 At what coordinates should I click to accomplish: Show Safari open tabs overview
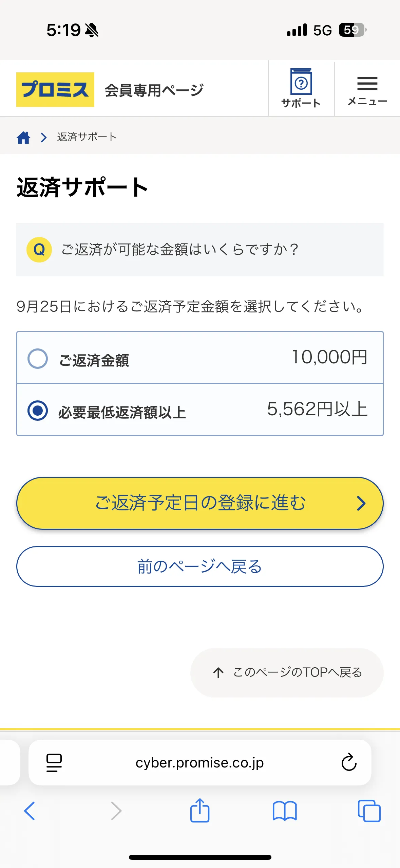[x=369, y=811]
